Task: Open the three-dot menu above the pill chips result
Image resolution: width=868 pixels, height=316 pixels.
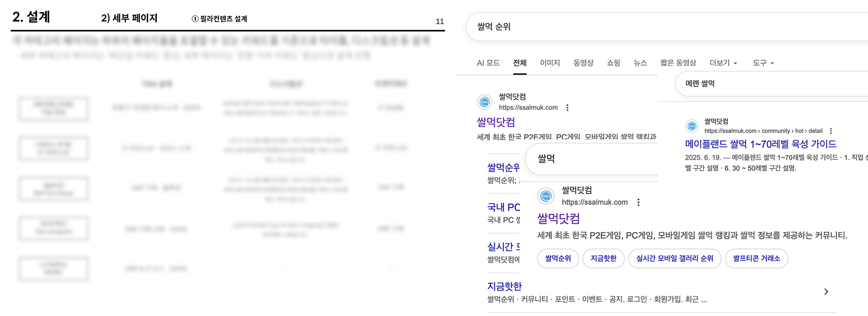Action: (x=638, y=202)
